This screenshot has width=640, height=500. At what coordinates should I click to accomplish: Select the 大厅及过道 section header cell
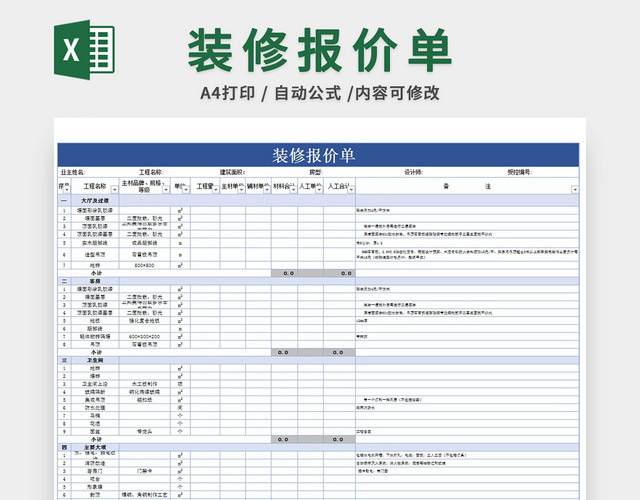tap(95, 201)
